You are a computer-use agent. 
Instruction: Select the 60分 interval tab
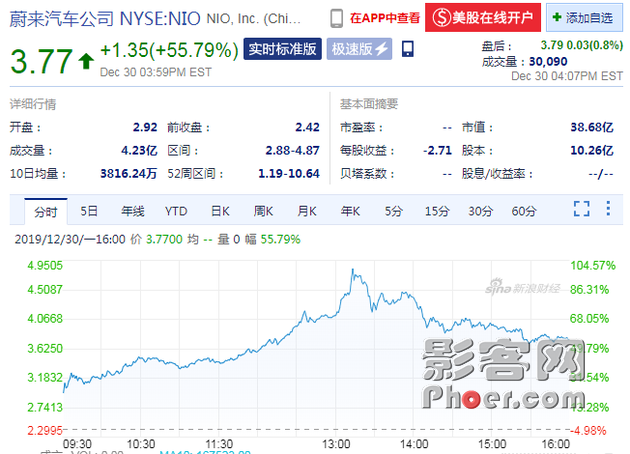tap(524, 211)
